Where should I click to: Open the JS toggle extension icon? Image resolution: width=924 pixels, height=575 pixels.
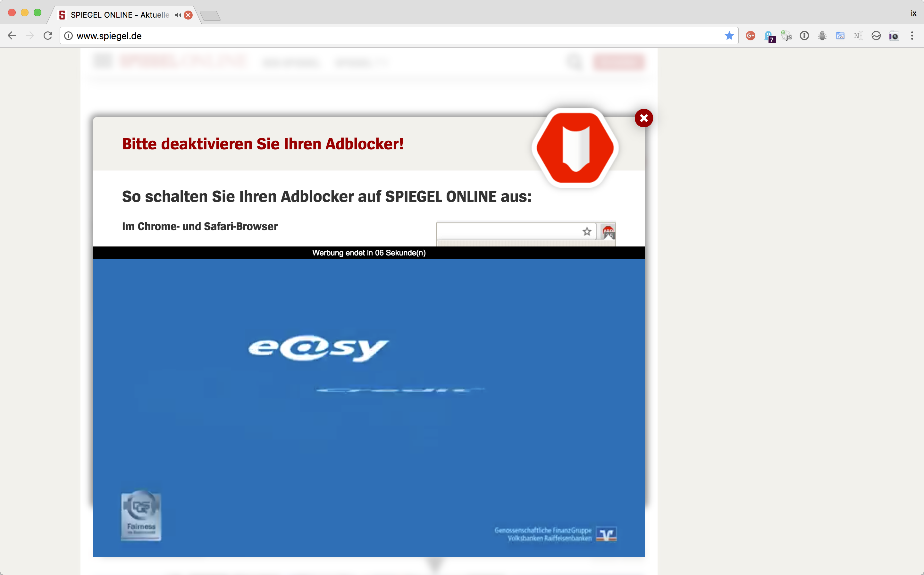pyautogui.click(x=786, y=36)
